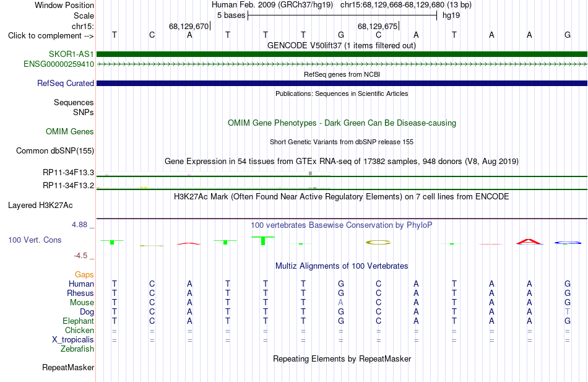Image resolution: width=588 pixels, height=382 pixels.
Task: Open Repeating Elements by RepeatMasker title
Action: 342,359
